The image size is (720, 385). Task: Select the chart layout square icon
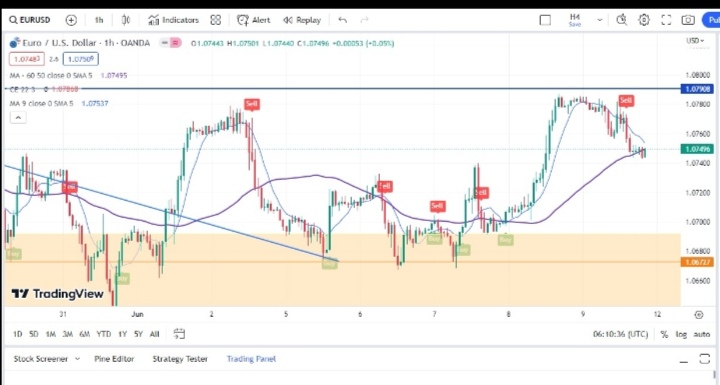tap(545, 20)
